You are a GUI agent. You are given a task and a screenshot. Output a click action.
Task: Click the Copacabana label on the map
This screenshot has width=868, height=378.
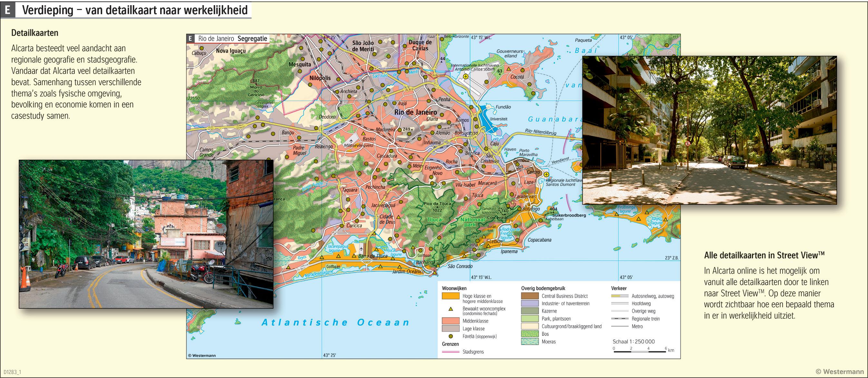(x=539, y=240)
